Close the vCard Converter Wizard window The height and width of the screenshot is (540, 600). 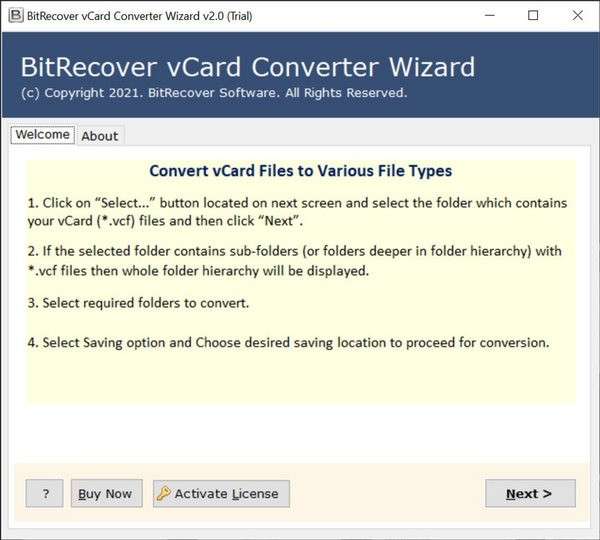coord(578,15)
